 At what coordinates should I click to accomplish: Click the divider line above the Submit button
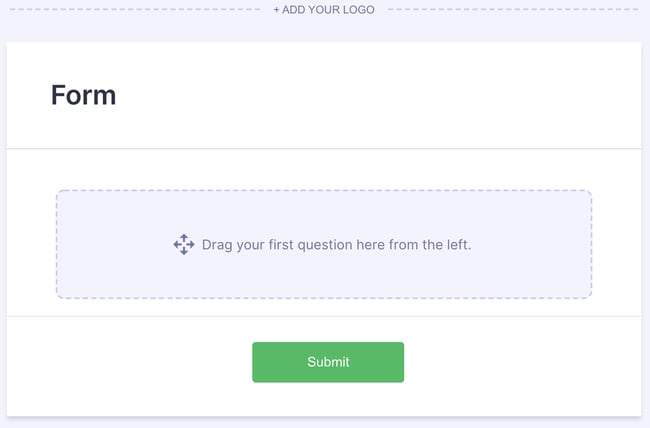(x=324, y=316)
